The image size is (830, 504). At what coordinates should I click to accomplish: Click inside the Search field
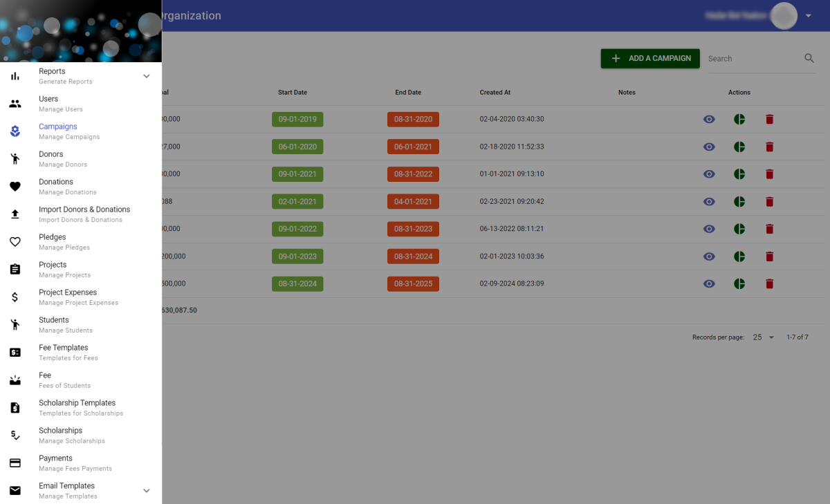coord(754,59)
